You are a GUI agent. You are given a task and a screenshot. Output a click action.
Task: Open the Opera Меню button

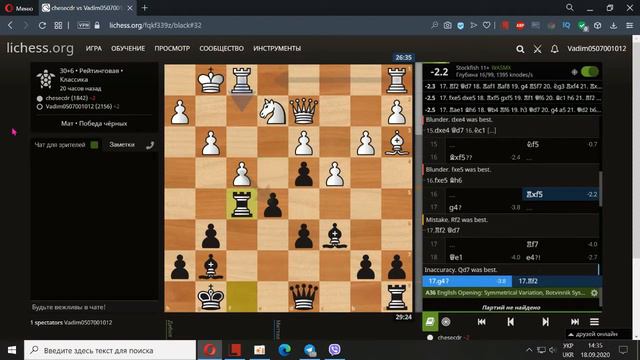(x=19, y=8)
